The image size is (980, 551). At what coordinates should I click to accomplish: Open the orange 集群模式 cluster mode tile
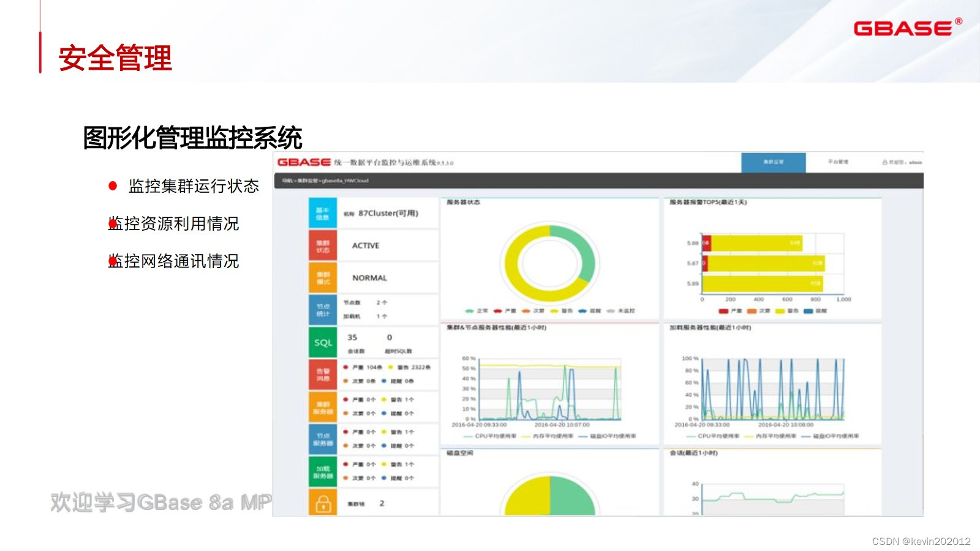click(x=323, y=278)
